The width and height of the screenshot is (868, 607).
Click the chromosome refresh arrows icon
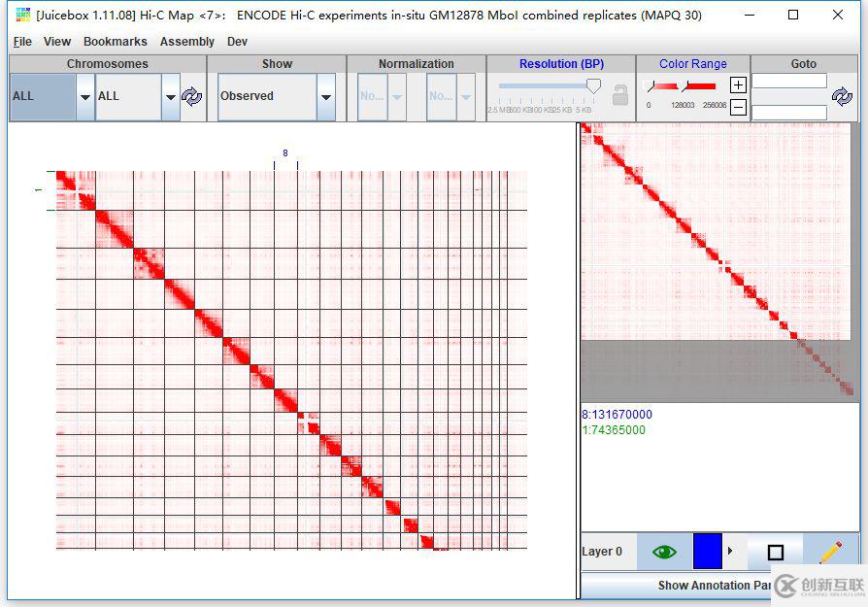coord(191,96)
